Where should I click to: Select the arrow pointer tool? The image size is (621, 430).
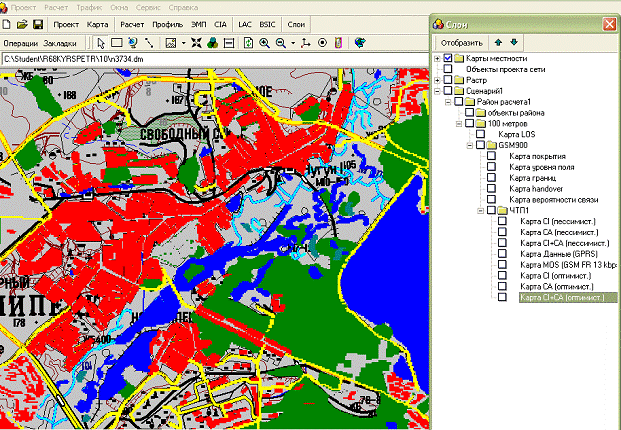pyautogui.click(x=100, y=43)
